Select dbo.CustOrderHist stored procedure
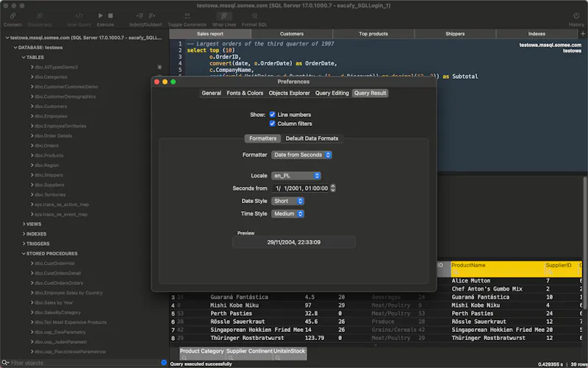 tap(54, 263)
